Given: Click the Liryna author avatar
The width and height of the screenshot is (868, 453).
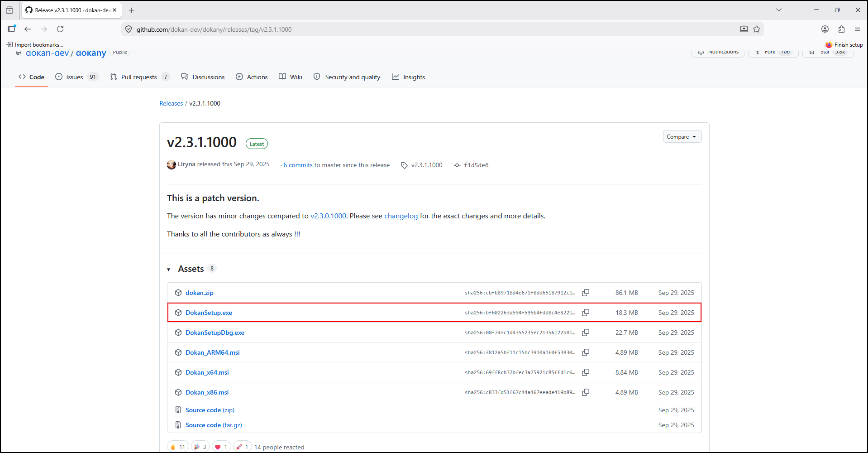Looking at the screenshot, I should 172,165.
